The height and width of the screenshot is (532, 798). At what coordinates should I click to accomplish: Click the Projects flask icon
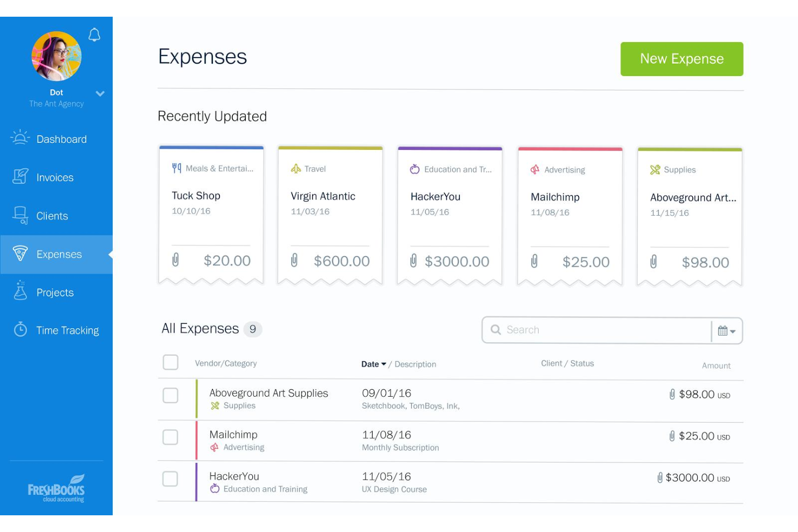(x=20, y=290)
